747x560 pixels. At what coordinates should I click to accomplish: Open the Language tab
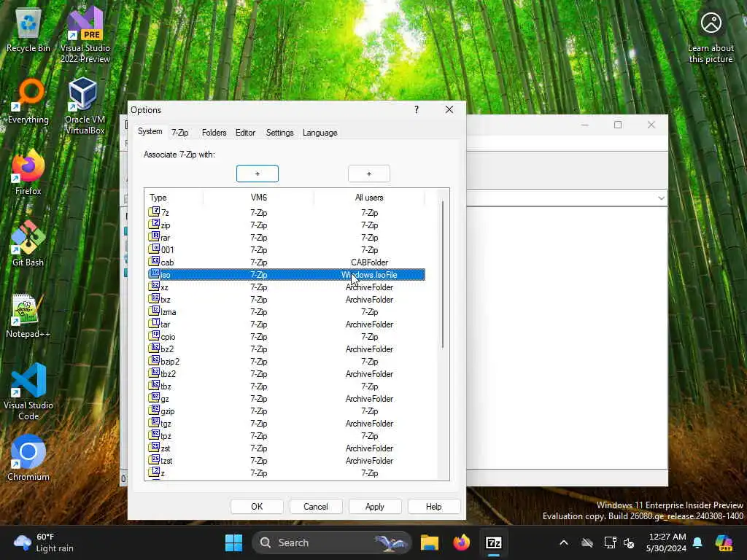tap(320, 133)
